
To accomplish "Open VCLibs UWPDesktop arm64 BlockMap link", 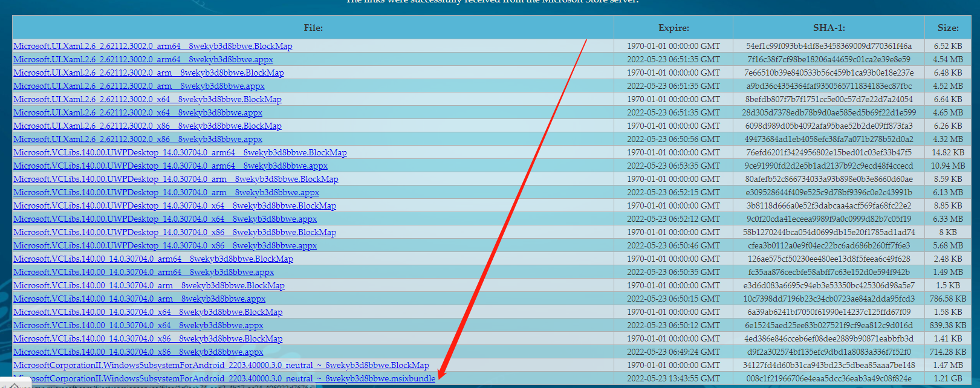I will [x=180, y=153].
